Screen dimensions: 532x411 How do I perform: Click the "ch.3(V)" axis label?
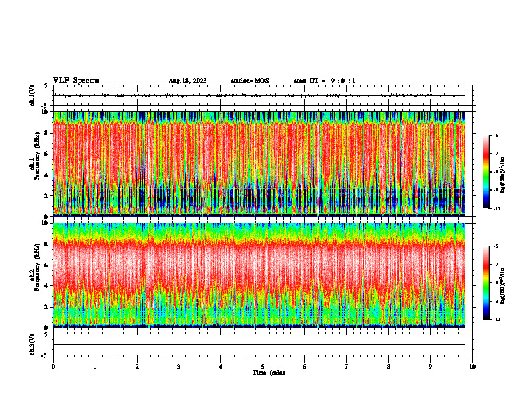[x=32, y=345]
